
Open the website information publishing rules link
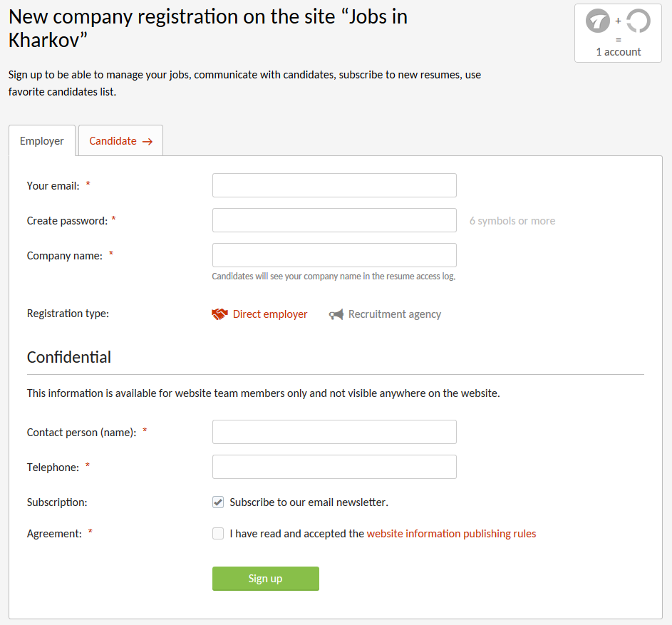451,534
